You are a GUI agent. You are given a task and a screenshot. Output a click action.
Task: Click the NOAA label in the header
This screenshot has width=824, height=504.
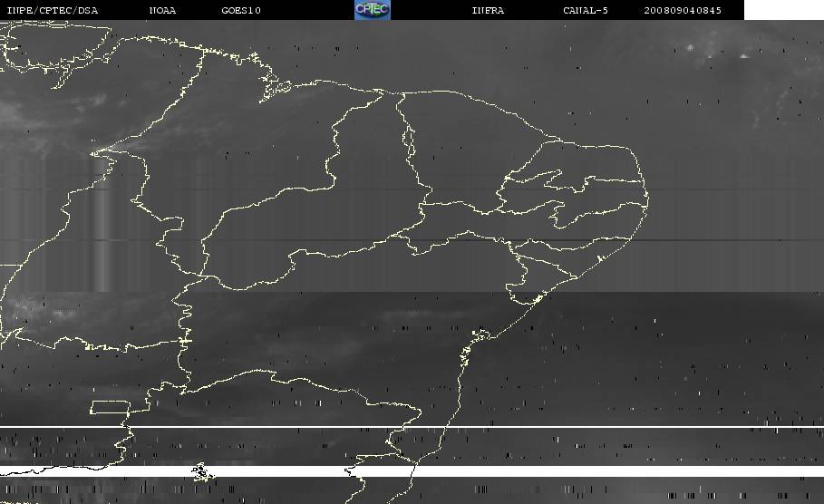pos(162,10)
